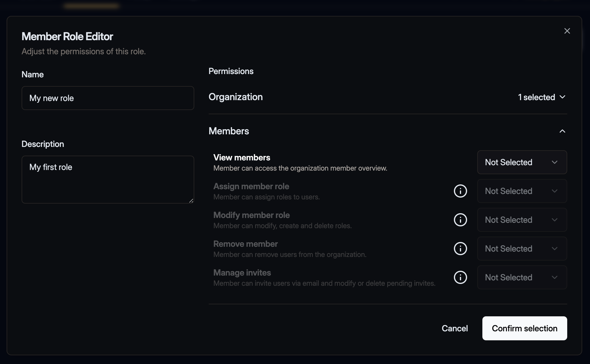
Task: Close the Member Role Editor dialog
Action: (567, 31)
